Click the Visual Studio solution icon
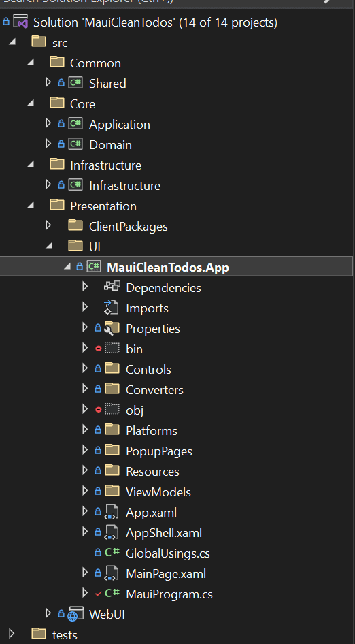Screen dimensions: 355x644 20,21
